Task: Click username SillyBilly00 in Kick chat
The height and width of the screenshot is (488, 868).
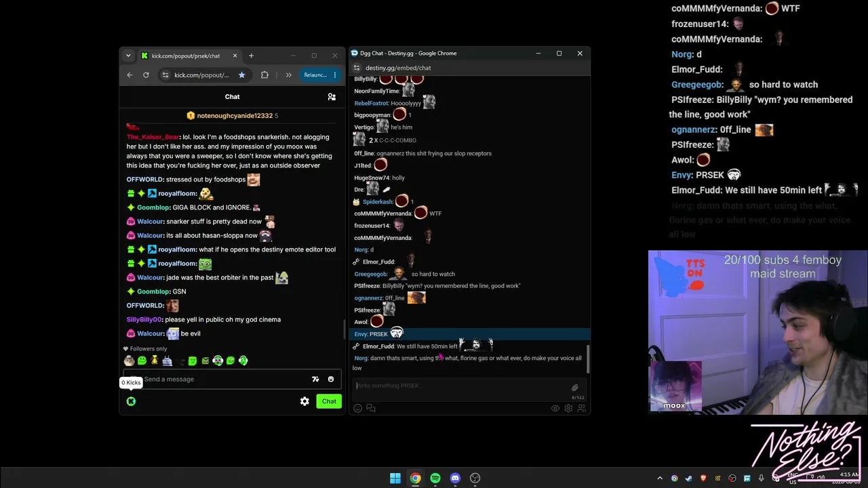Action: (144, 319)
